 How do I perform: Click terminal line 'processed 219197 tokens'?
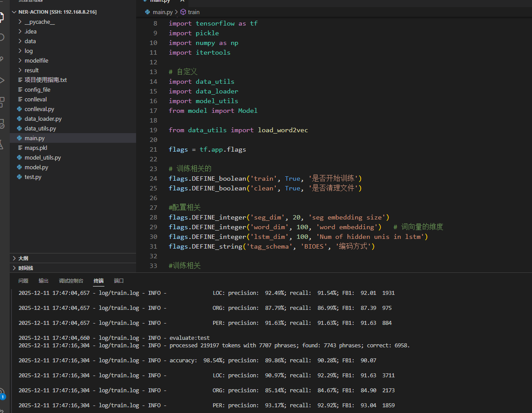coord(214,346)
